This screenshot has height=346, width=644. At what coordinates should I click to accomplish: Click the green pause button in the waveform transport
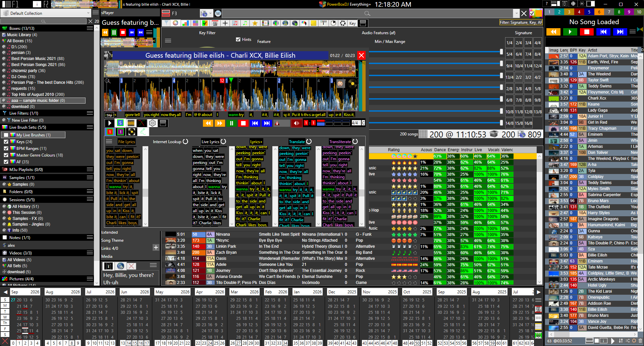click(231, 123)
